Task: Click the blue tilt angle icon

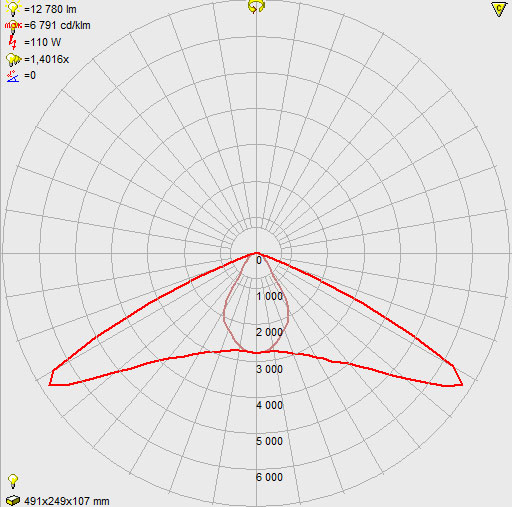Action: (x=13, y=76)
